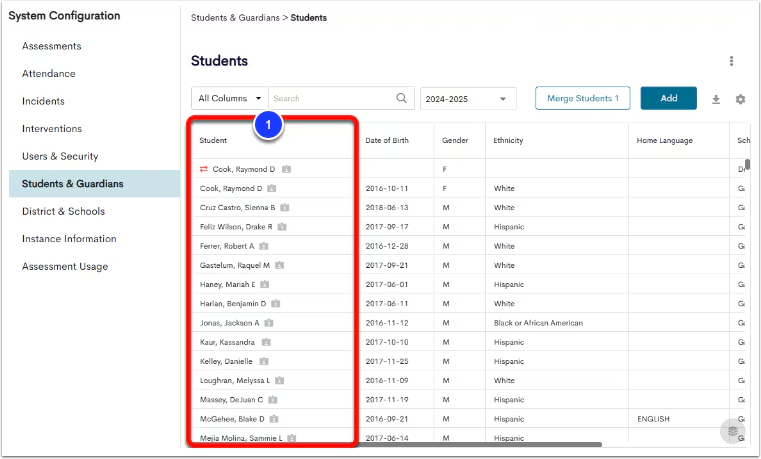
Task: Select Students & Guardians section
Action: [95, 183]
